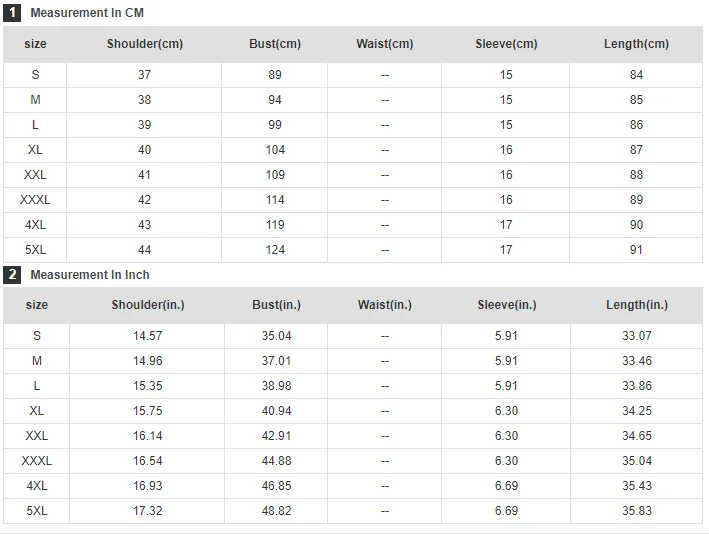
Task: Click the Shoulder(in.) column header
Action: (148, 305)
